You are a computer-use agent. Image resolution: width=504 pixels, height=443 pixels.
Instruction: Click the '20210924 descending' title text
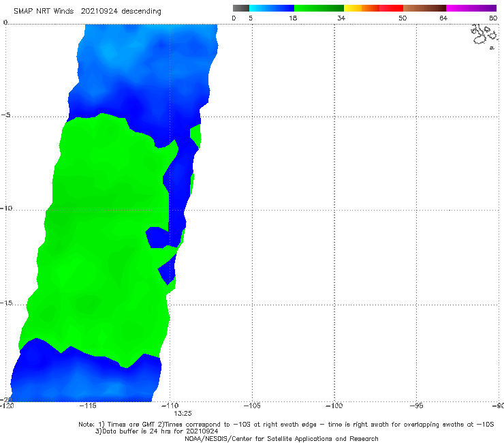click(121, 12)
